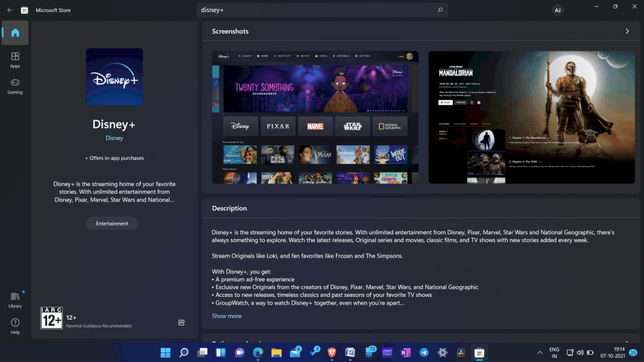Show more of the Disney+ description
The width and height of the screenshot is (644, 362).
(x=227, y=316)
